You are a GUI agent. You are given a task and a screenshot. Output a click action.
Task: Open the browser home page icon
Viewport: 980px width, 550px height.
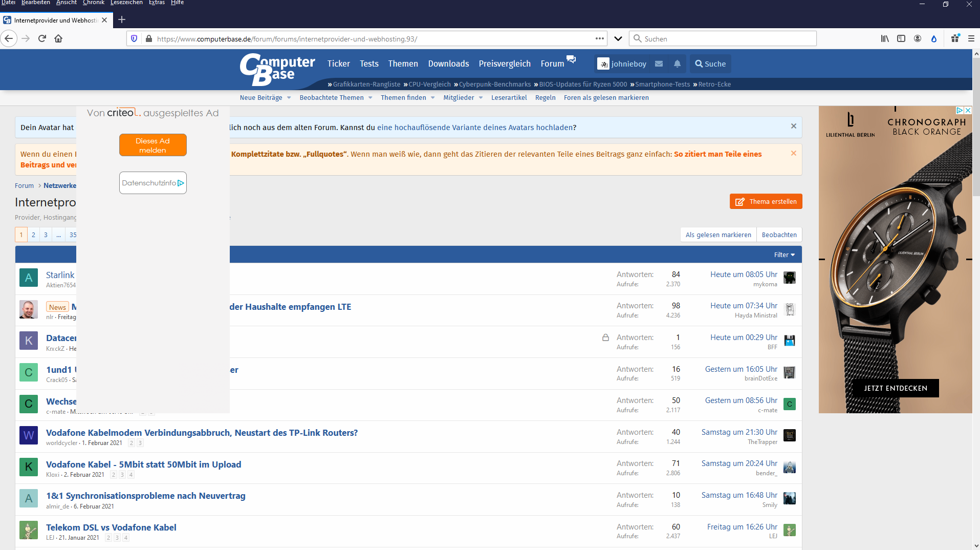tap(58, 38)
